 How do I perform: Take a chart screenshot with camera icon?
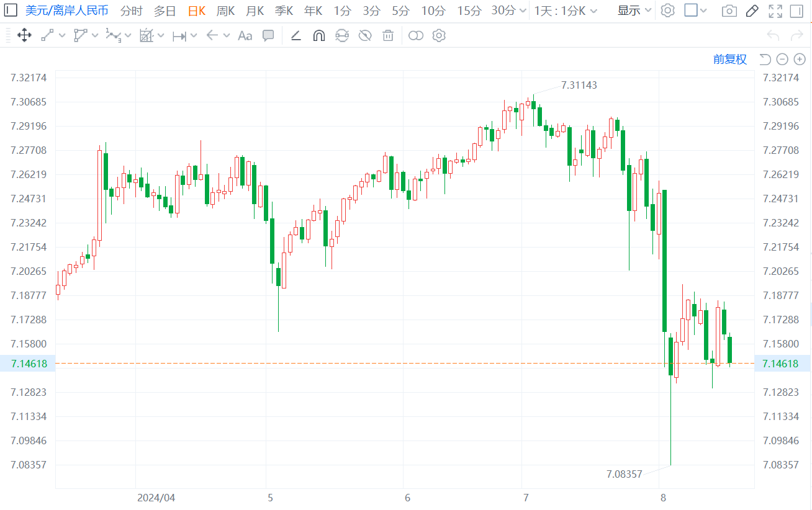coord(729,11)
